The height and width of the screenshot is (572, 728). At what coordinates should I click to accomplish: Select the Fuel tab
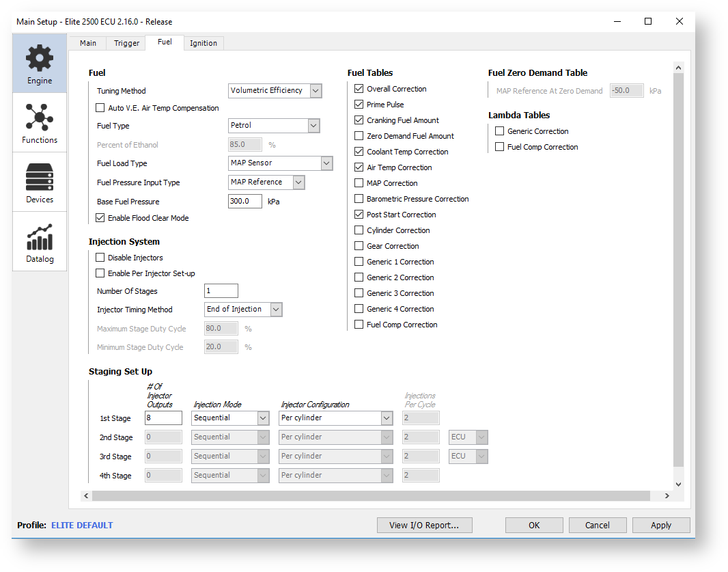pos(165,42)
